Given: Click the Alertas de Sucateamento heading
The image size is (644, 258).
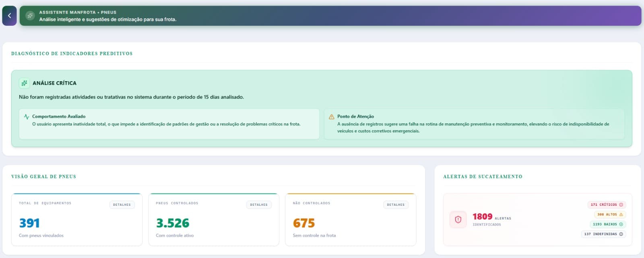Looking at the screenshot, I should (x=483, y=176).
